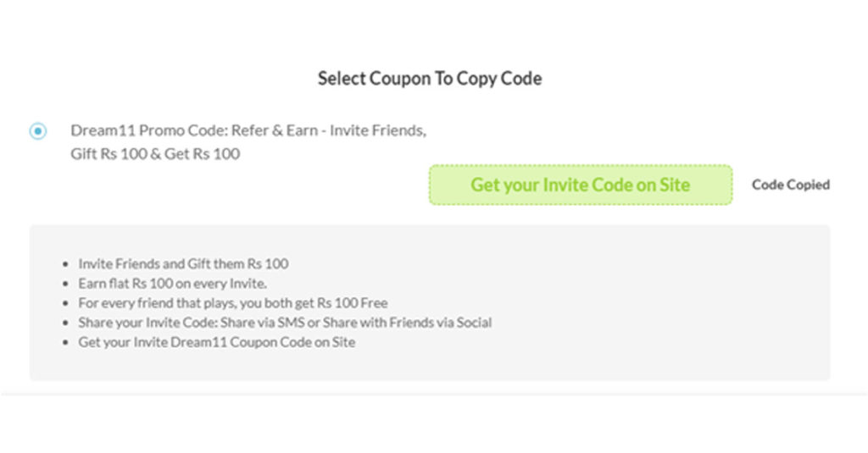
Task: Click the Get your Invite Code on Site button
Action: tap(580, 185)
